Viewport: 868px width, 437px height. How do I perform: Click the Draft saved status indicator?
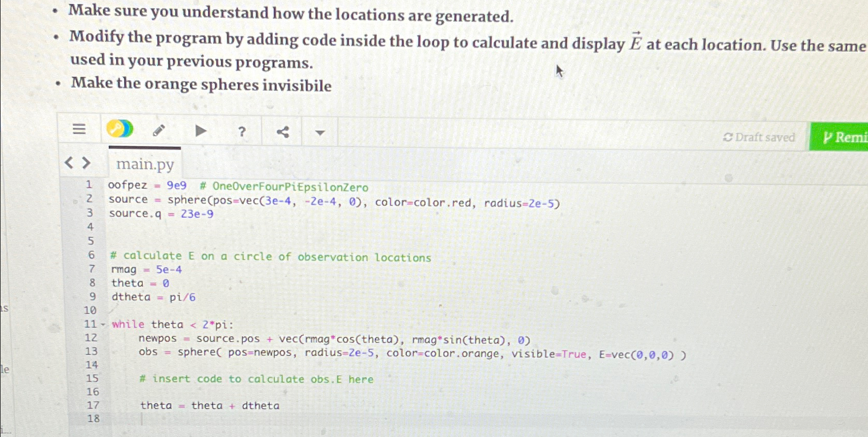(759, 137)
